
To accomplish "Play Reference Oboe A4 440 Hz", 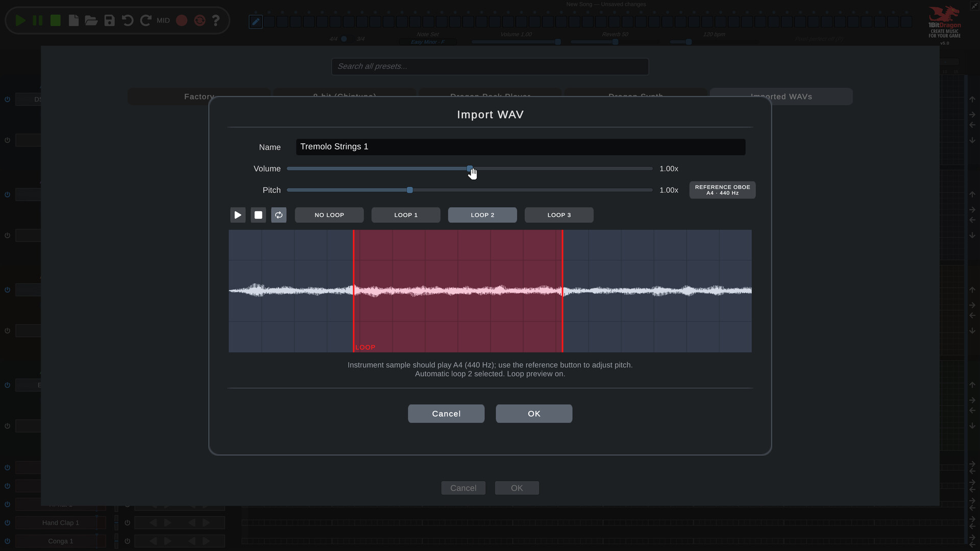I will 722,190.
